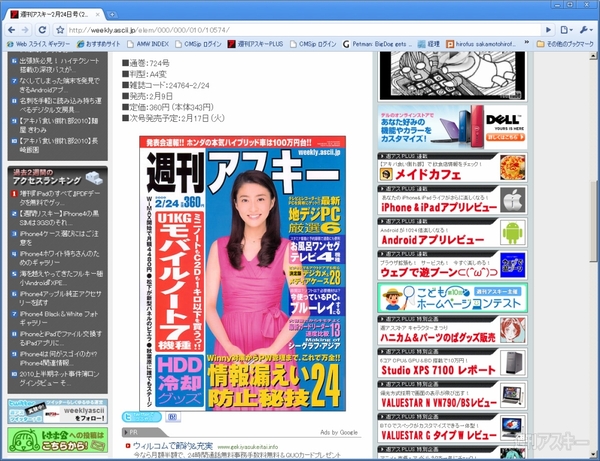The image size is (600, 461).
Task: Open 週刊アスキーPLUS bookmark
Action: 255,44
